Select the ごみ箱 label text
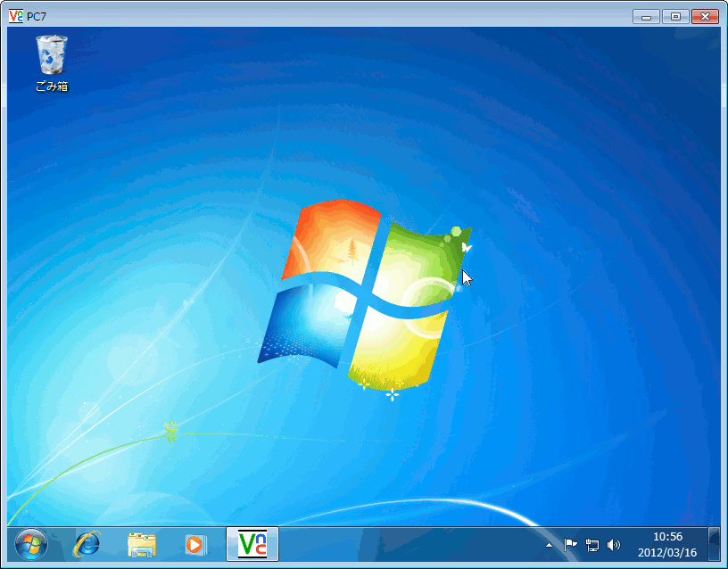Image resolution: width=728 pixels, height=569 pixels. coord(52,87)
